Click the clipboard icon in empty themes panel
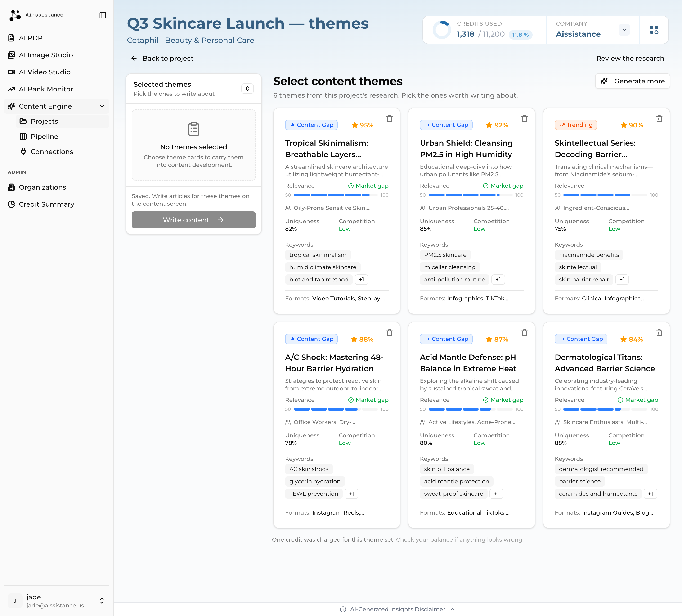 [193, 129]
